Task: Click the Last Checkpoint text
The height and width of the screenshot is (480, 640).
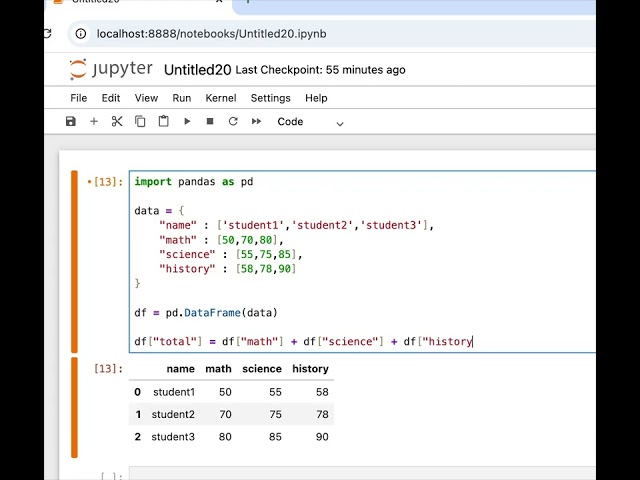Action: 320,70
